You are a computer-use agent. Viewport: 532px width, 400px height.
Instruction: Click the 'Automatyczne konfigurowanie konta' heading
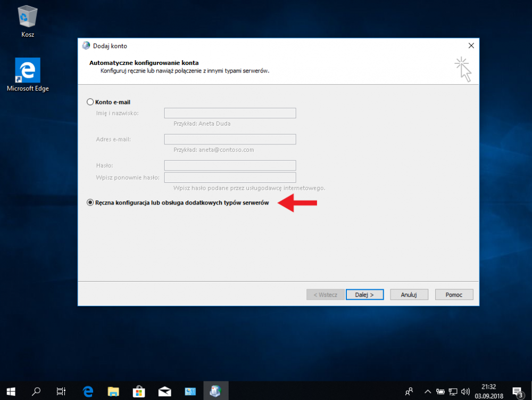(144, 63)
